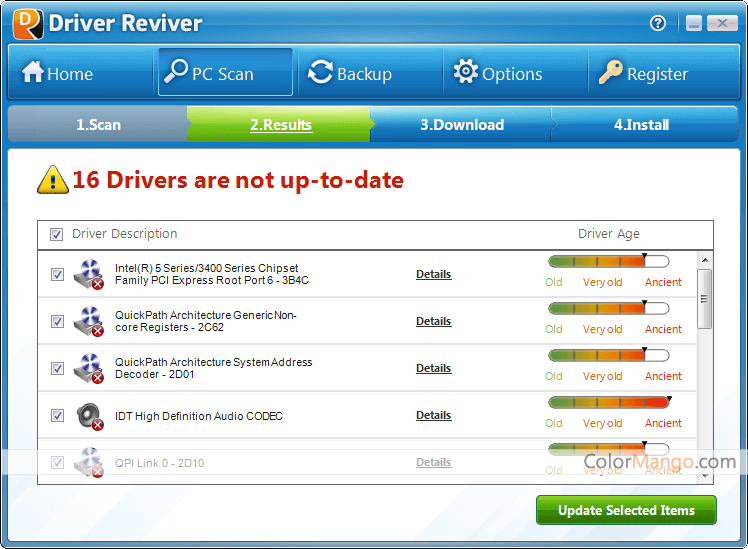Click the Driver Age column header
This screenshot has width=748, height=549.
tap(609, 234)
